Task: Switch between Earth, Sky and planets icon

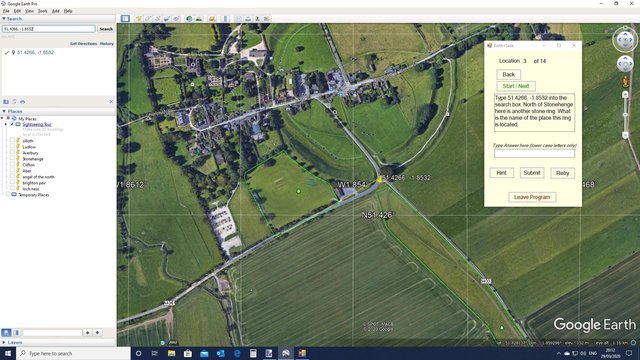Action: 212,19
